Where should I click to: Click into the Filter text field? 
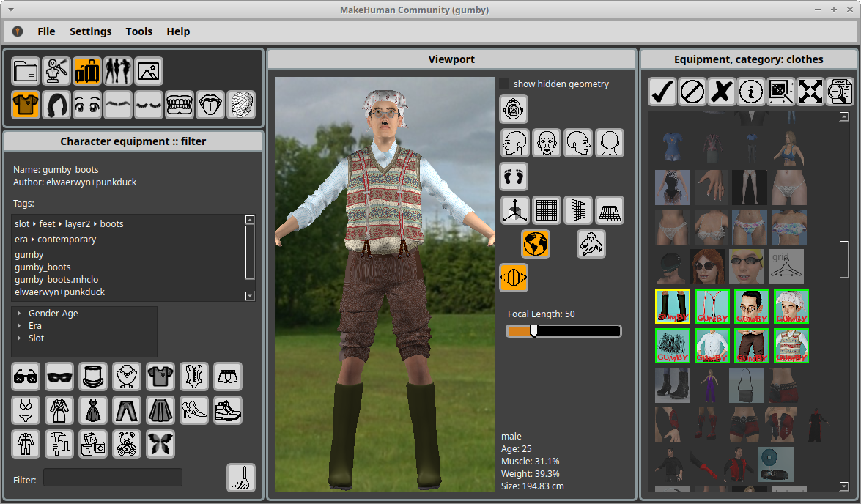[x=112, y=478]
